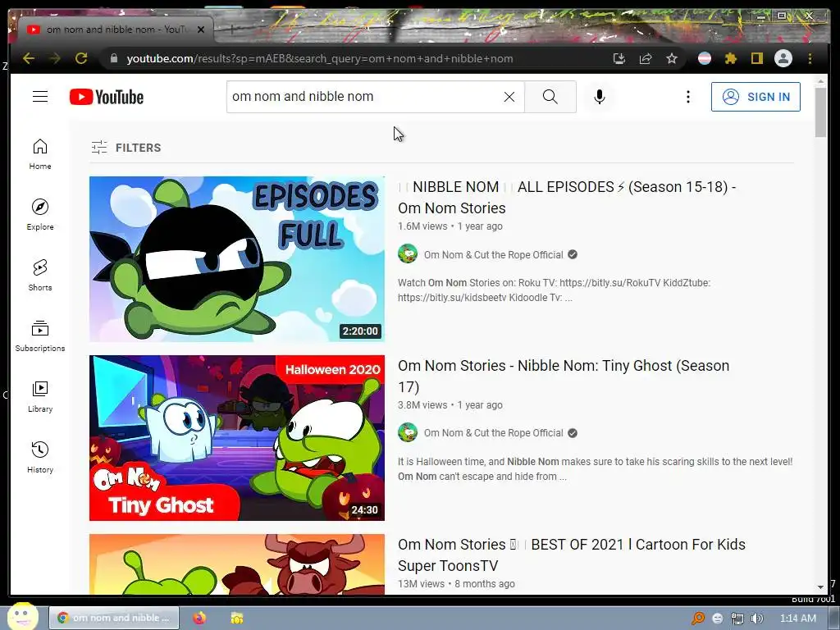Click the browser forward arrow
Image resolution: width=840 pixels, height=630 pixels.
[x=55, y=58]
